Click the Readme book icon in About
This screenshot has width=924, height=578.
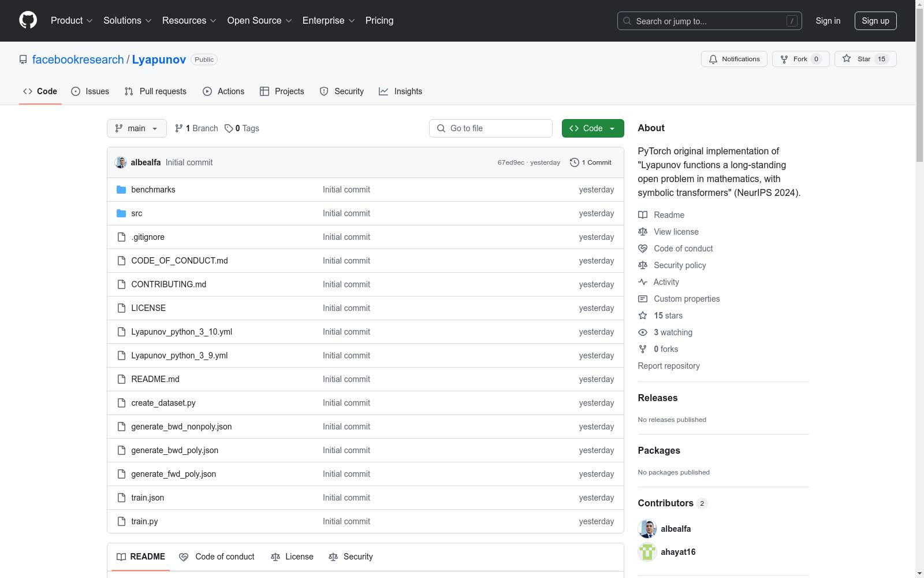pos(643,215)
